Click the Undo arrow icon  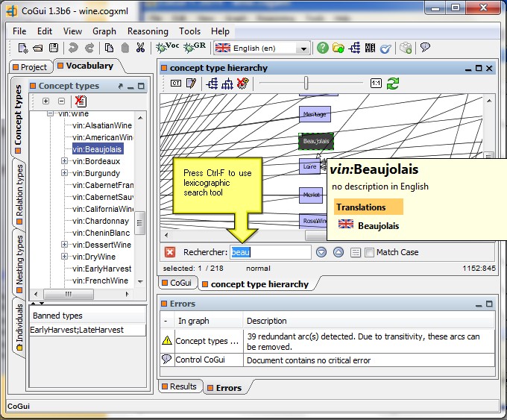(73, 48)
